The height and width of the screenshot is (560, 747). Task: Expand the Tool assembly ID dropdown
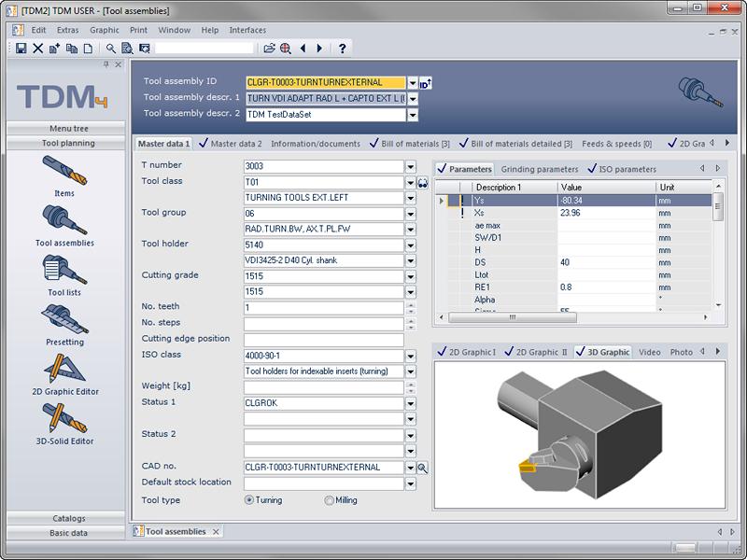click(x=413, y=83)
